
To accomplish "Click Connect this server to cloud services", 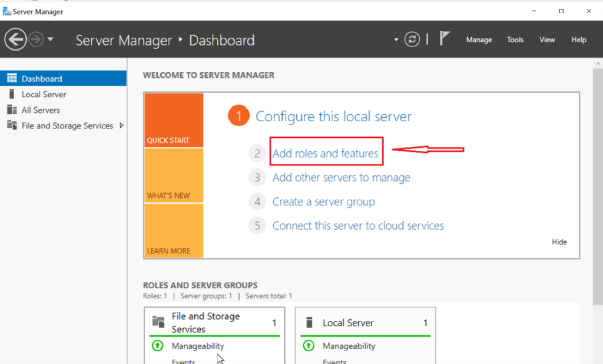I will point(358,226).
